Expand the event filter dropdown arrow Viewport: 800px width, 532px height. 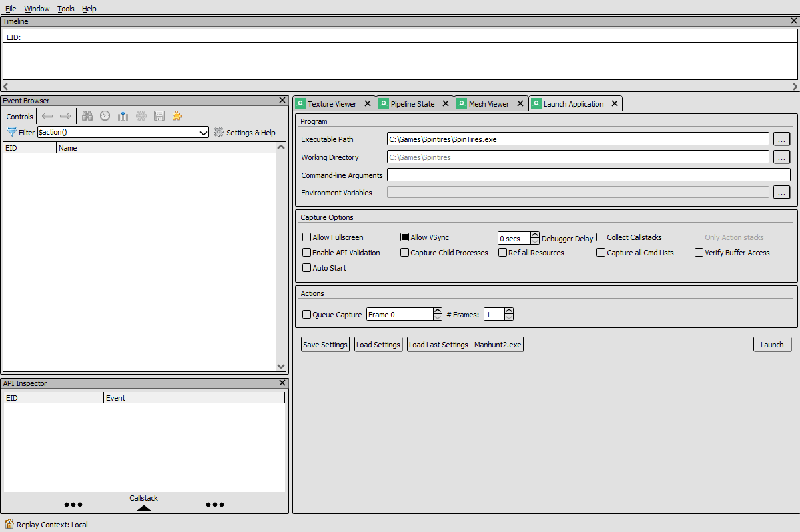[x=204, y=133]
